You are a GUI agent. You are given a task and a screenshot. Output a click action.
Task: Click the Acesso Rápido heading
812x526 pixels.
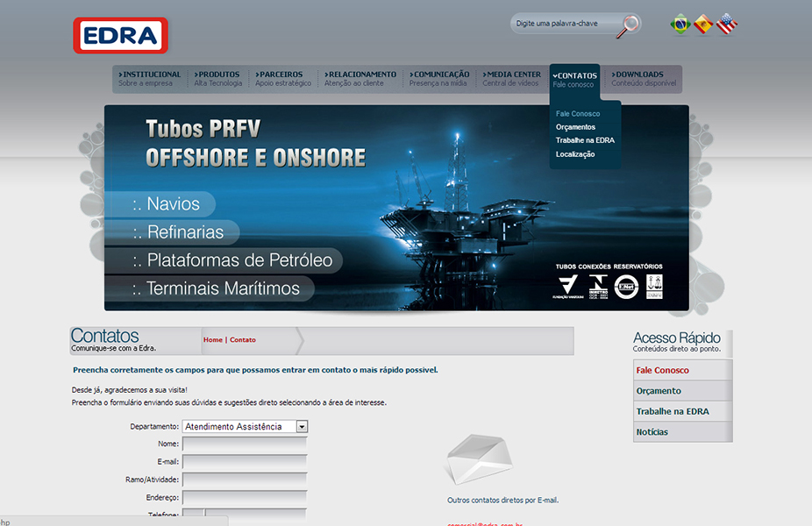coord(676,338)
